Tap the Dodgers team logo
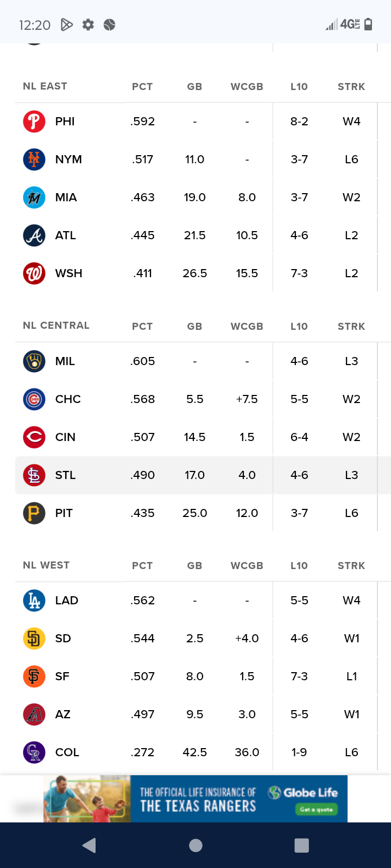 [34, 601]
